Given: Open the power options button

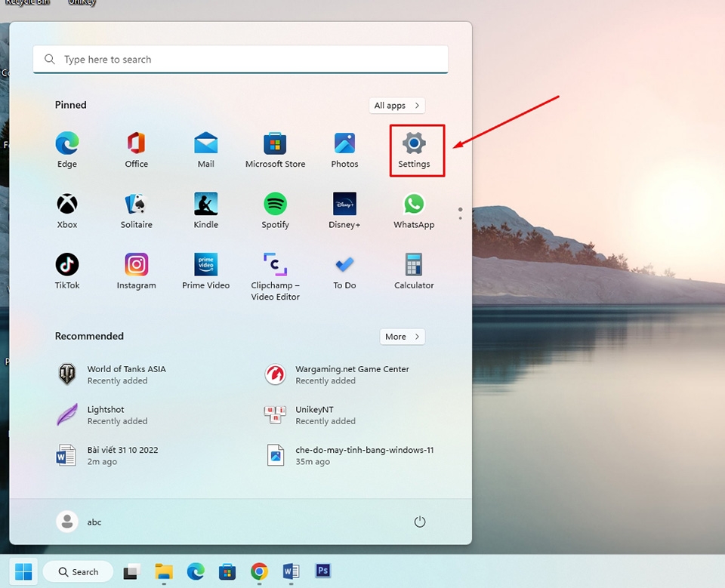Looking at the screenshot, I should pyautogui.click(x=420, y=522).
